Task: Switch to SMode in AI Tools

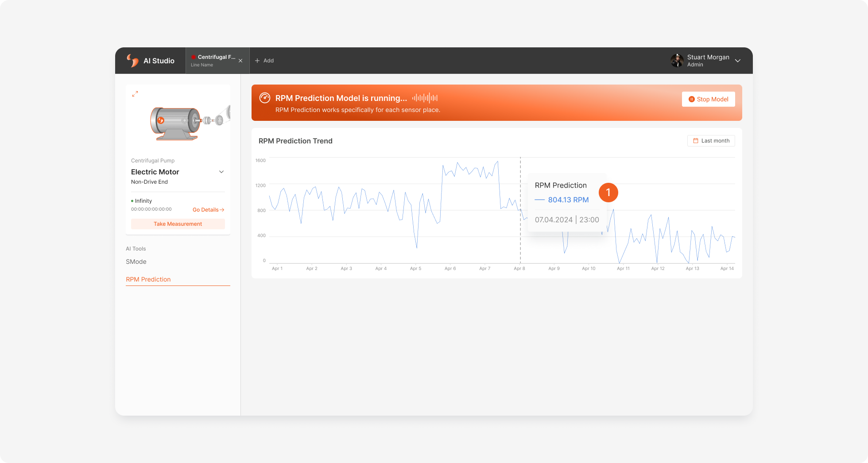Action: pos(136,262)
